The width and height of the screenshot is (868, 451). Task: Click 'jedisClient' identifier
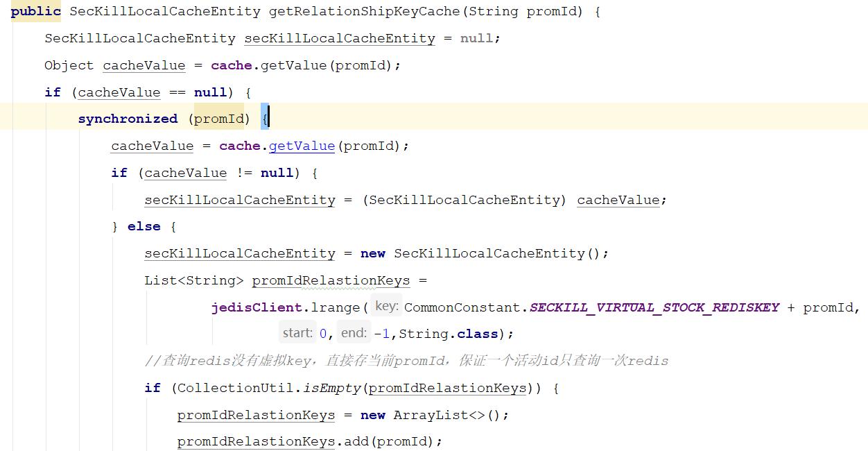coord(257,307)
